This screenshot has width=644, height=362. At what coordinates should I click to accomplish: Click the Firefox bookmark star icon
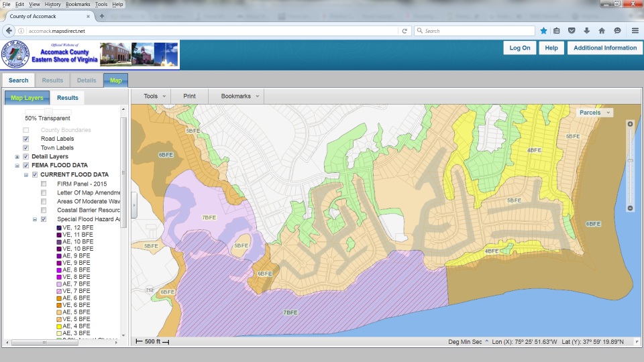point(544,31)
